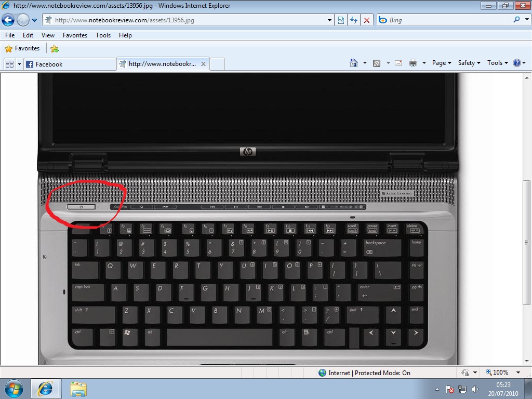Open a new blank tab

coord(217,64)
